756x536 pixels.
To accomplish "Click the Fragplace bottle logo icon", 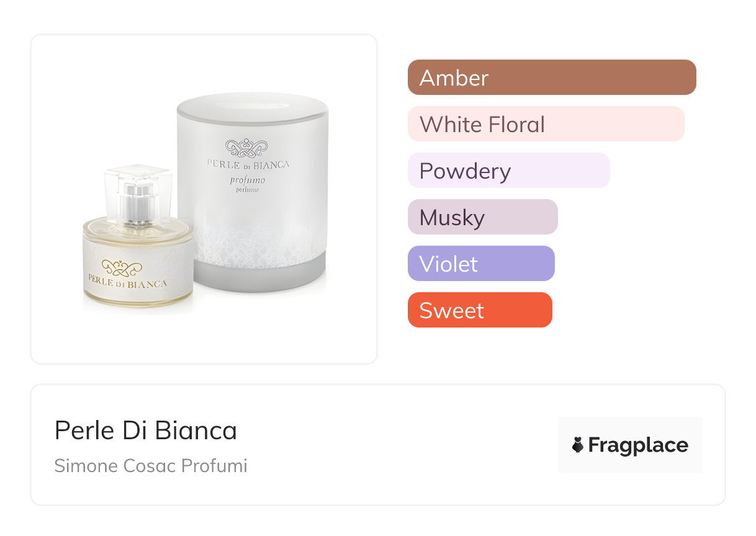I will (578, 445).
